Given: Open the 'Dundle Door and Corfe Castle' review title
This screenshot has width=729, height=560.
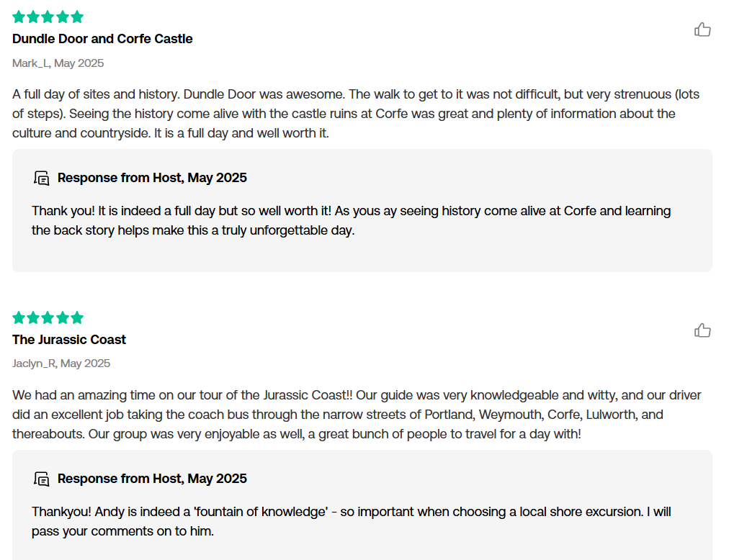Looking at the screenshot, I should tap(102, 39).
